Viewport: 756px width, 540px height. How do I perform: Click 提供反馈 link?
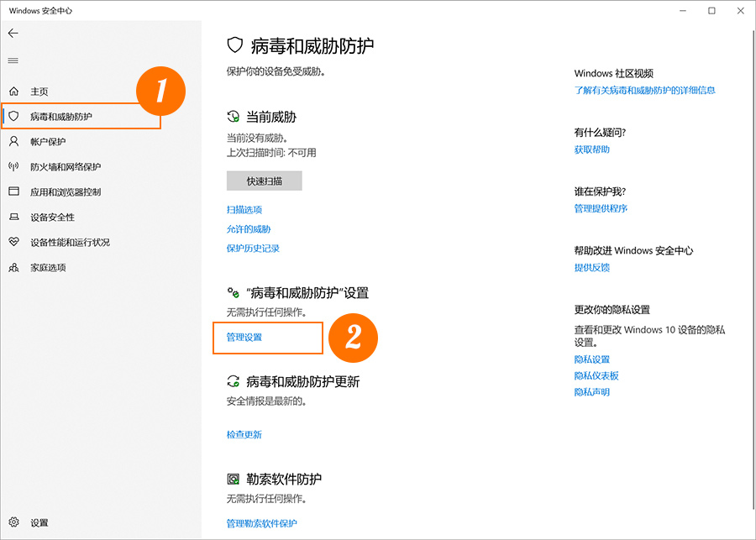pyautogui.click(x=592, y=268)
